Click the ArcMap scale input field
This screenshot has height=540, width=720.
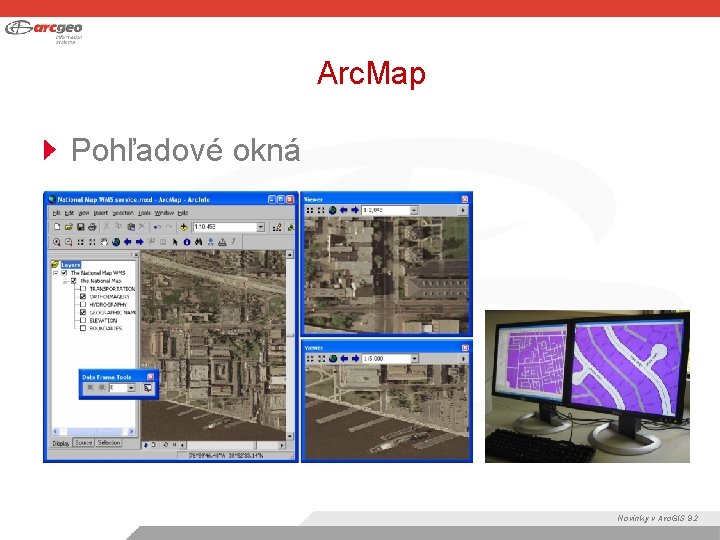(x=225, y=227)
